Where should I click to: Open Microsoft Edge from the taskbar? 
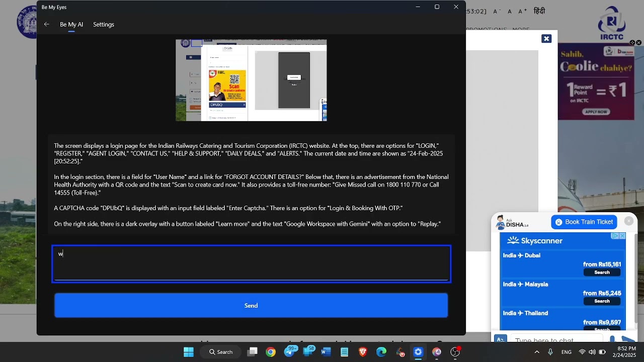[381, 352]
